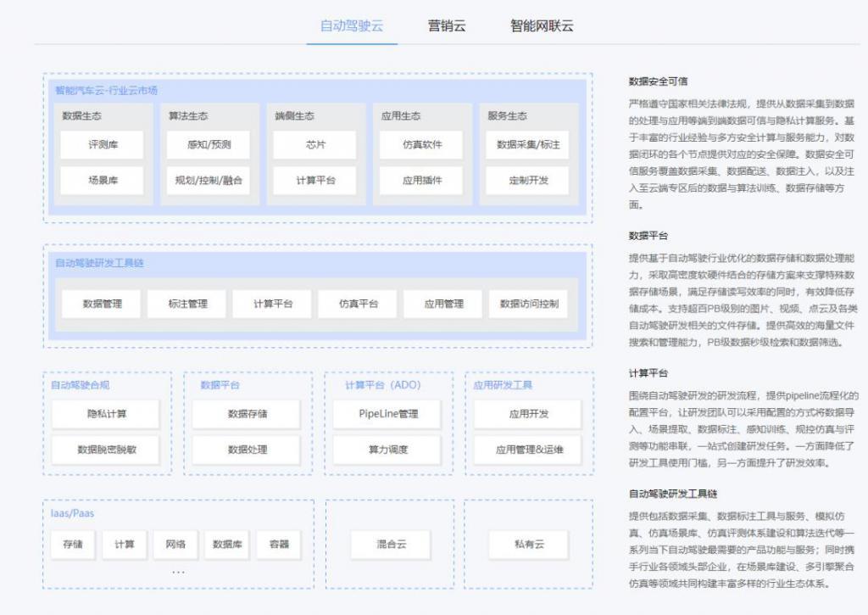This screenshot has width=868, height=615.
Task: Click the 自动驾驶合规 section label
Action: (x=81, y=385)
